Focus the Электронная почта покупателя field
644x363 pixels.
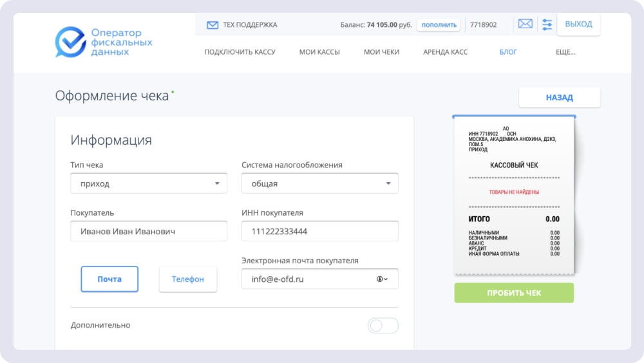(x=320, y=279)
